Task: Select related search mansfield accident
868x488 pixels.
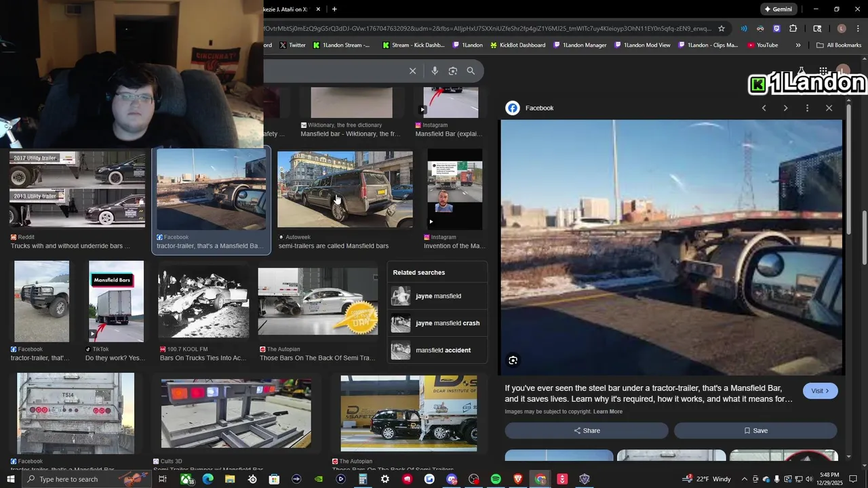Action: [437, 350]
